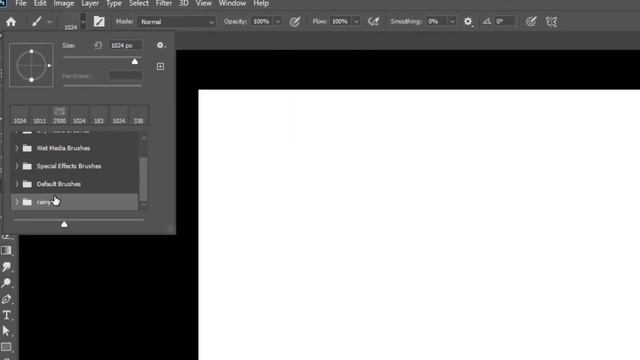This screenshot has height=360, width=640.
Task: Select the Gradient tool
Action: 6,250
